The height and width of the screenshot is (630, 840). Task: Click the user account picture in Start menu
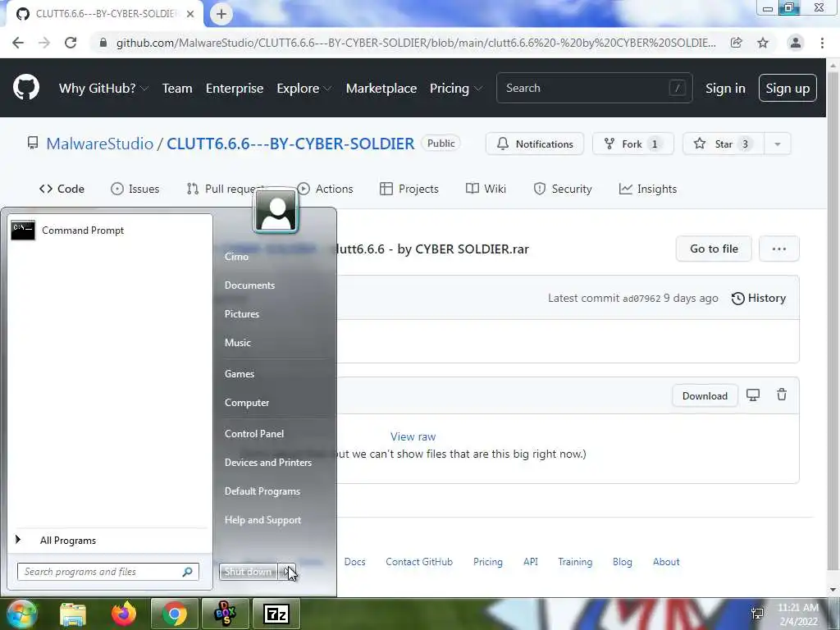[x=276, y=211]
